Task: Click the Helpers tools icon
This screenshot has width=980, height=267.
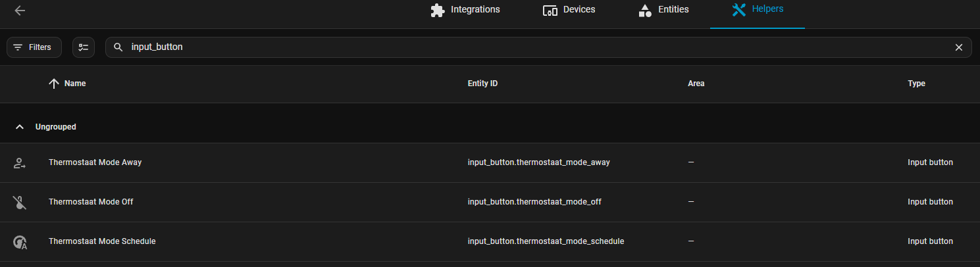Action: coord(738,10)
